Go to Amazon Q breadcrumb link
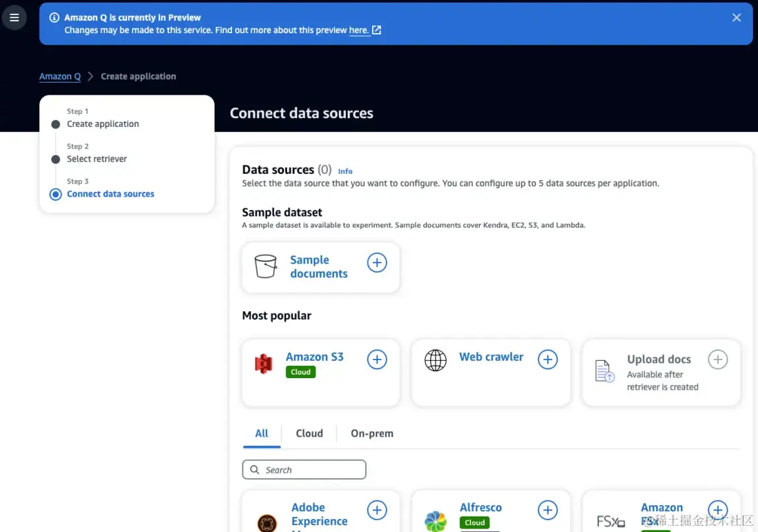This screenshot has width=758, height=532. pyautogui.click(x=60, y=77)
